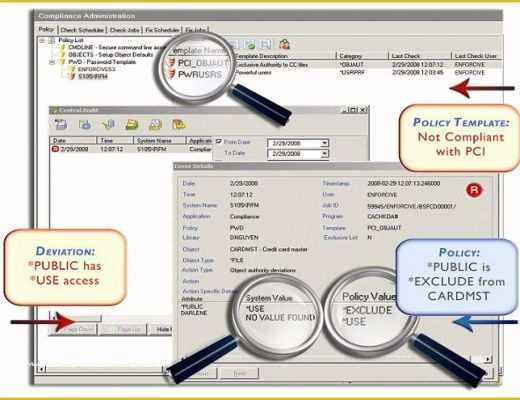Click the orange folder icon in Central Audit

(x=179, y=125)
